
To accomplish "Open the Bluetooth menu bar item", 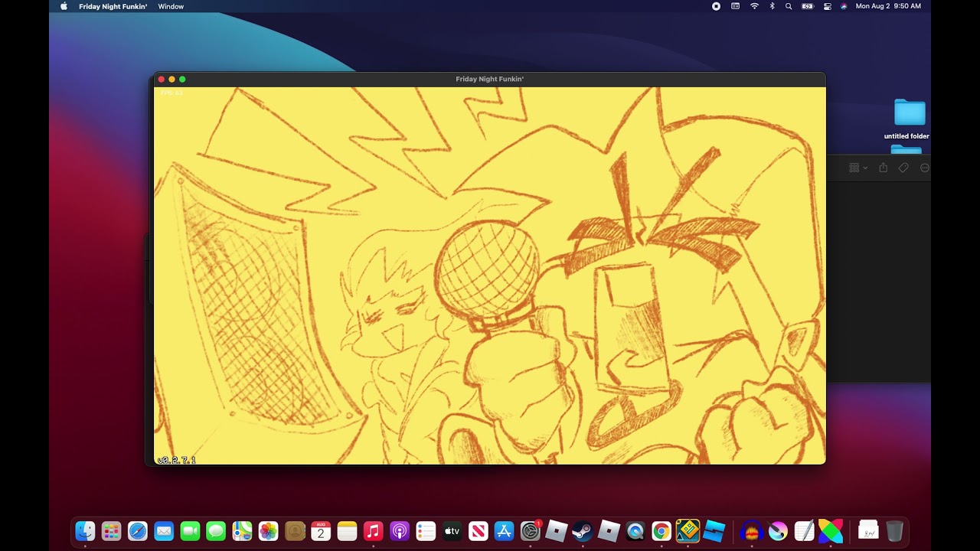I will point(772,6).
